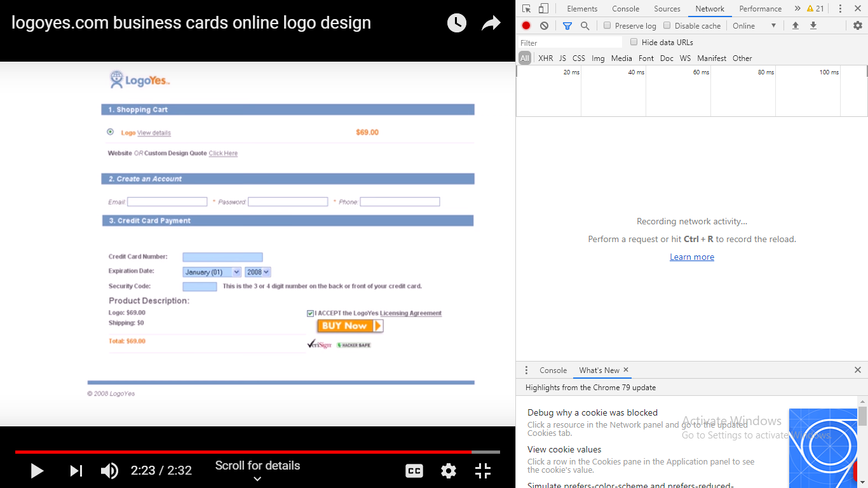Screen dimensions: 868x488
Task: Open the video player settings gear
Action: [449, 471]
